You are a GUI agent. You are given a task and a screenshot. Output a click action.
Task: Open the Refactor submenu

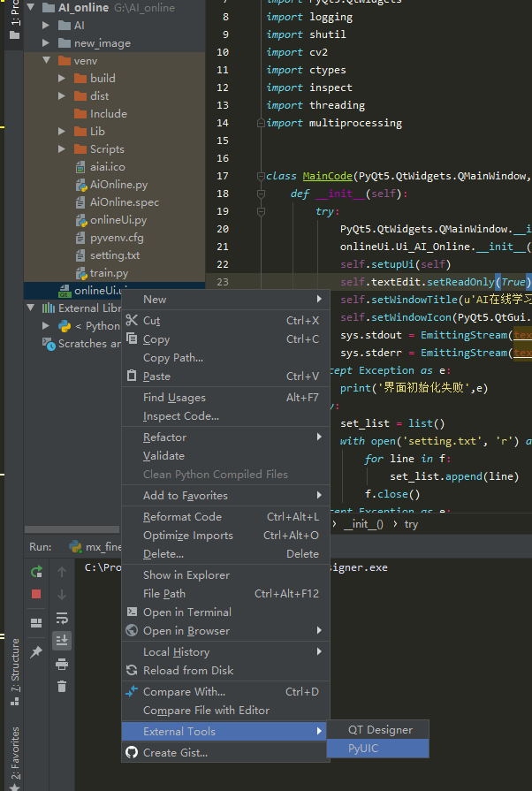(225, 437)
